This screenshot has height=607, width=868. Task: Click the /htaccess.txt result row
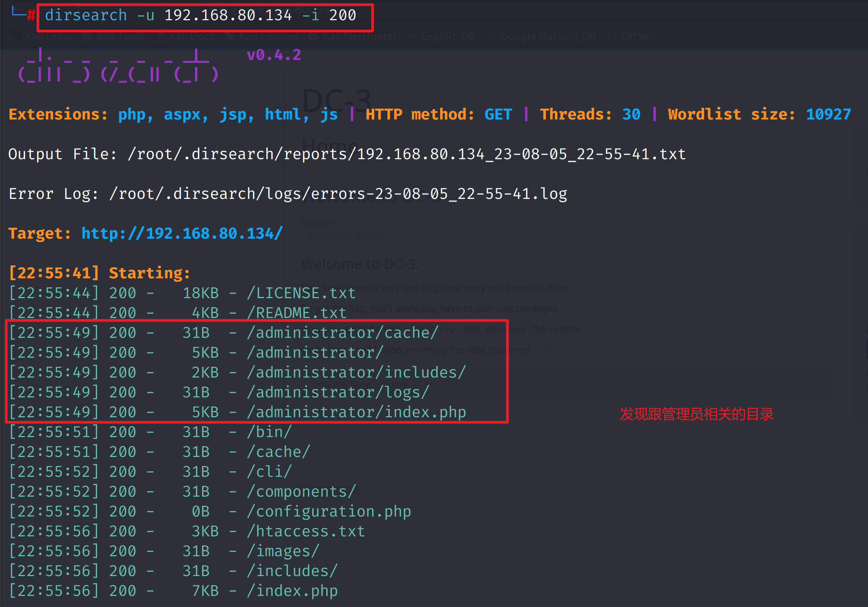click(187, 531)
